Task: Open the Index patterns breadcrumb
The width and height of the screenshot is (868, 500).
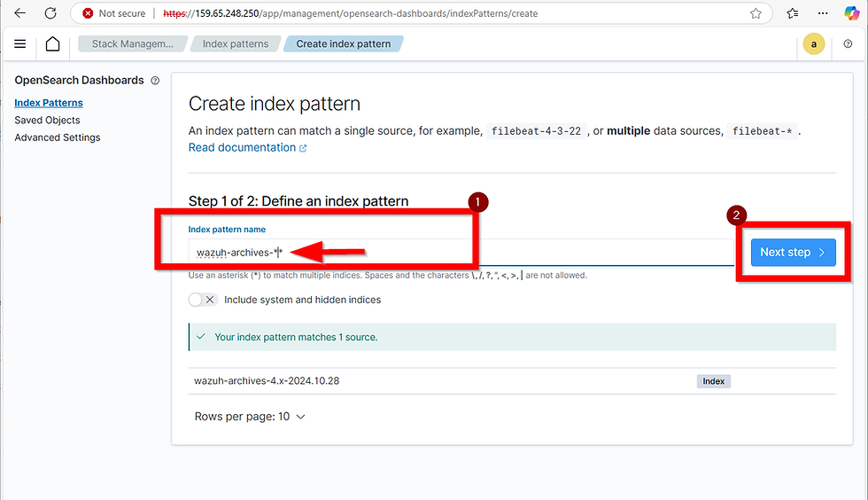Action: pos(236,43)
